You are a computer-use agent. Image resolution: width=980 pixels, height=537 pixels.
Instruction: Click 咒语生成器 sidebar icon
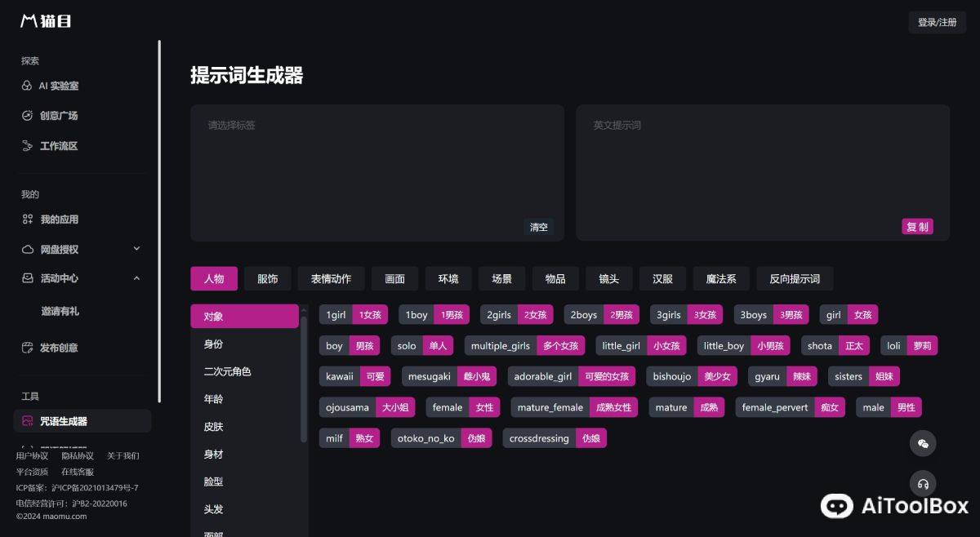pyautogui.click(x=27, y=421)
